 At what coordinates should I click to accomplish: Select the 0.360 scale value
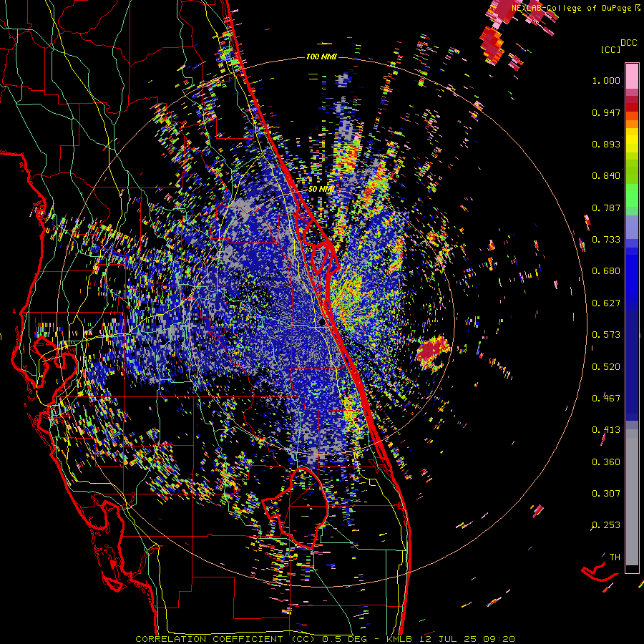606,462
